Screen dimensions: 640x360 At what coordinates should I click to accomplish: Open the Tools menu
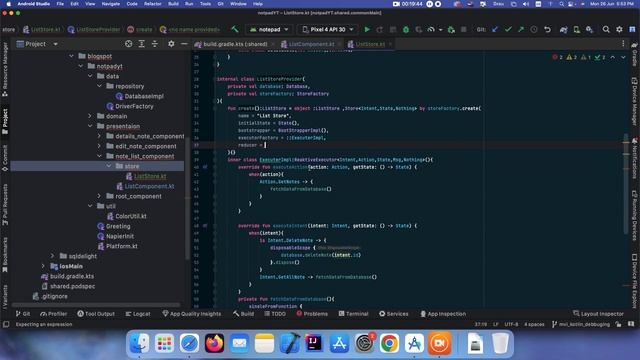click(x=205, y=4)
